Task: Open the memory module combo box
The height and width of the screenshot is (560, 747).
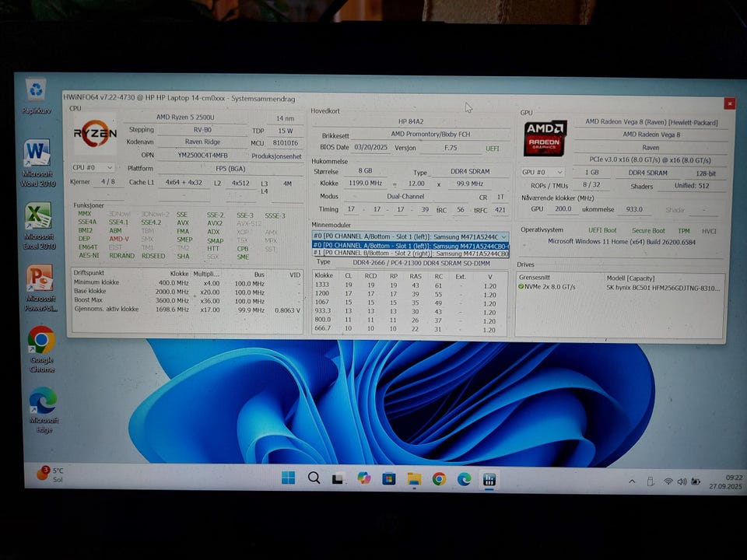Action: coord(410,236)
